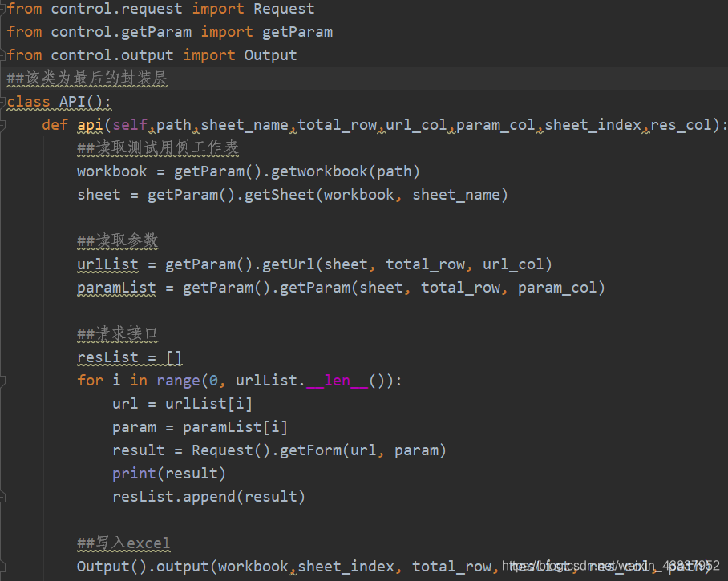This screenshot has width=728, height=581.
Task: Click 'range' builtin in the for loop
Action: pos(178,381)
